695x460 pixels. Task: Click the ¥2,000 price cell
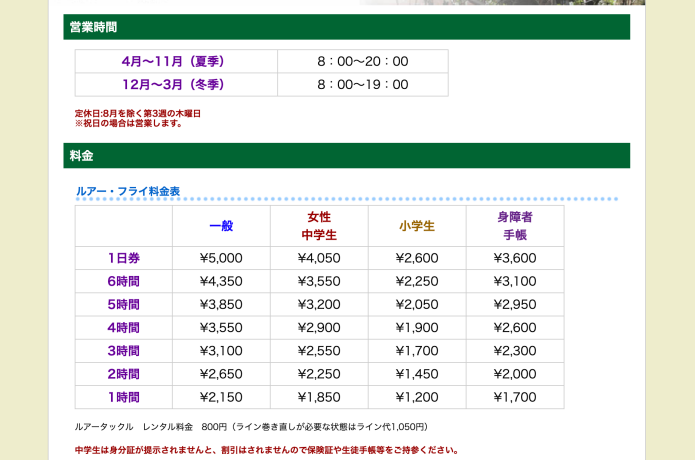[x=515, y=374]
